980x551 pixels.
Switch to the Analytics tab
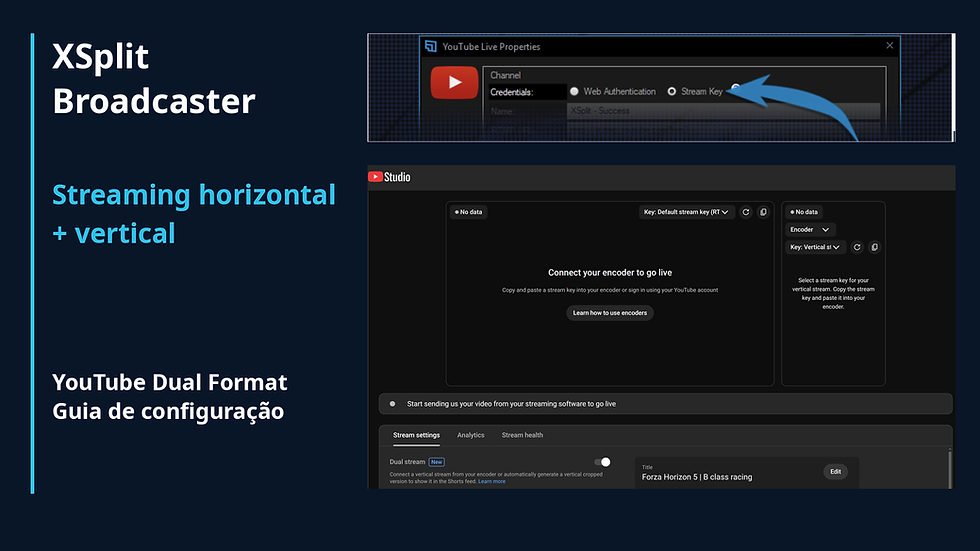[x=471, y=435]
